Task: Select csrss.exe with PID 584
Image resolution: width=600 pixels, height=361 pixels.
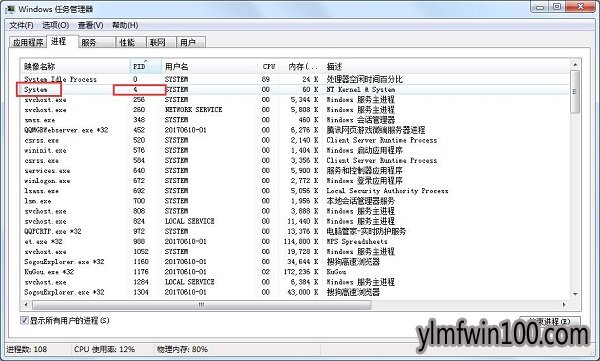Action: pyautogui.click(x=295, y=160)
